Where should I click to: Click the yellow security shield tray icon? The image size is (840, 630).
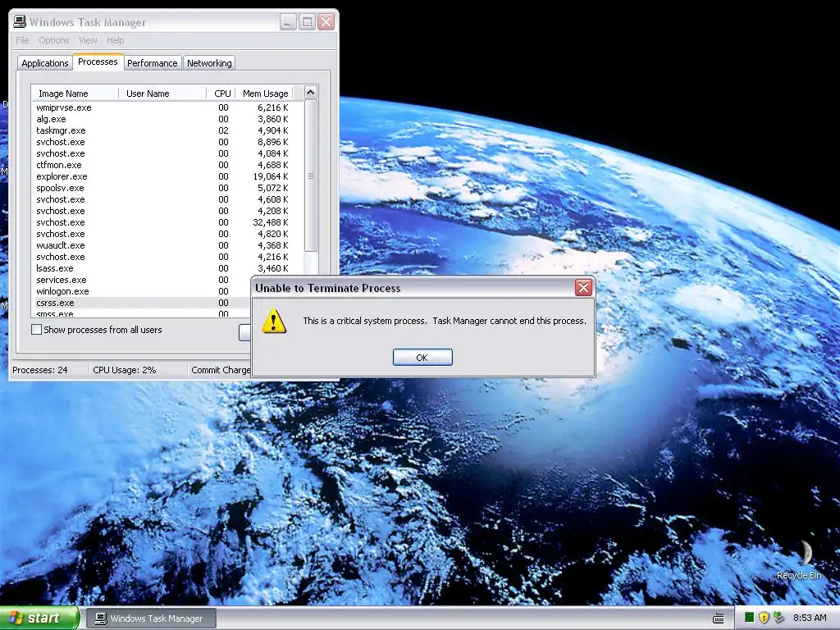click(764, 618)
